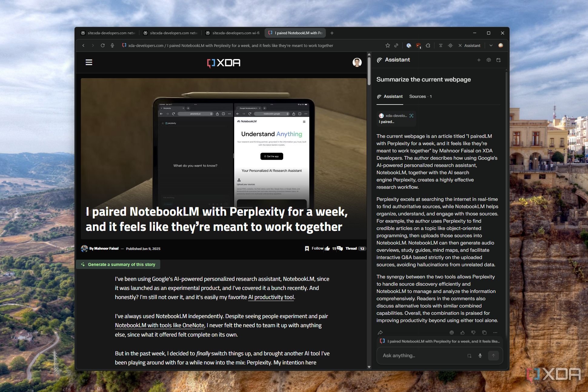This screenshot has width=588, height=392.
Task: Open the AI productivity tool link
Action: click(x=271, y=297)
